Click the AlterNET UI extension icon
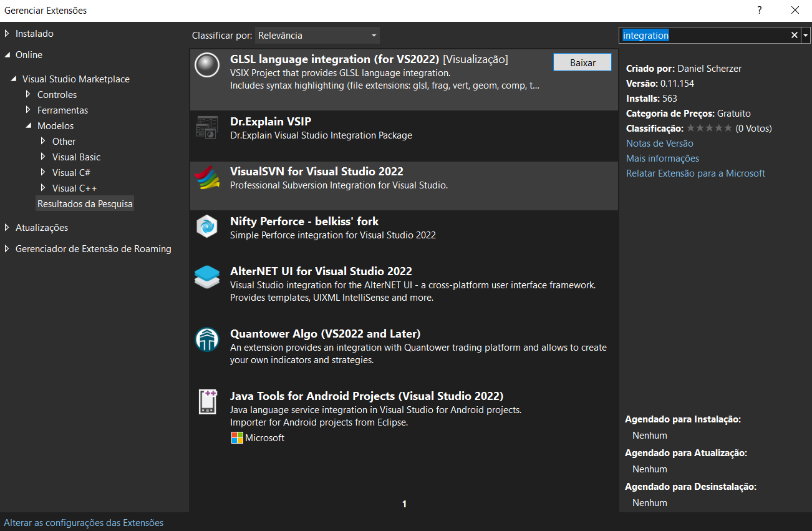This screenshot has height=531, width=812. pyautogui.click(x=207, y=276)
